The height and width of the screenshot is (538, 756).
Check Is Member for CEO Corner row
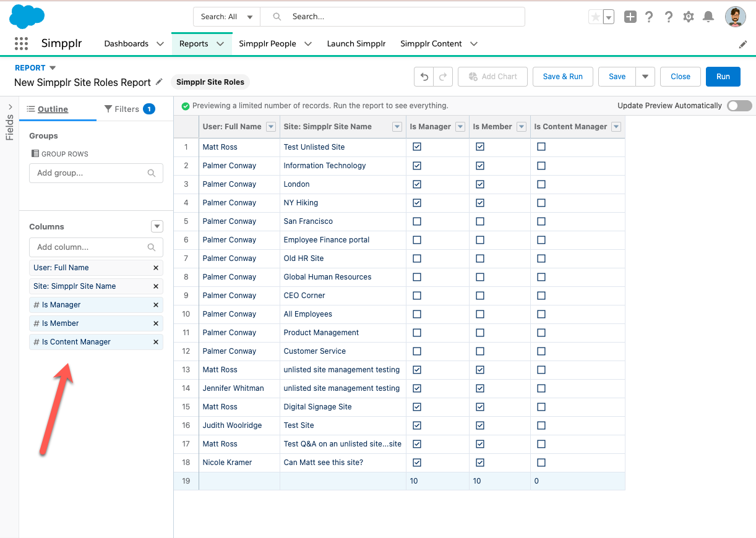pyautogui.click(x=480, y=296)
